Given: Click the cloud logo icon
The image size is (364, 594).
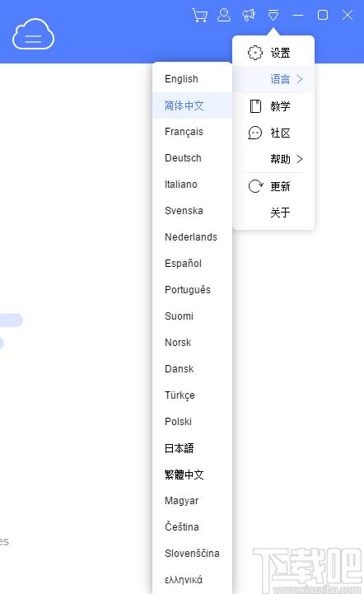Looking at the screenshot, I should coord(33,34).
